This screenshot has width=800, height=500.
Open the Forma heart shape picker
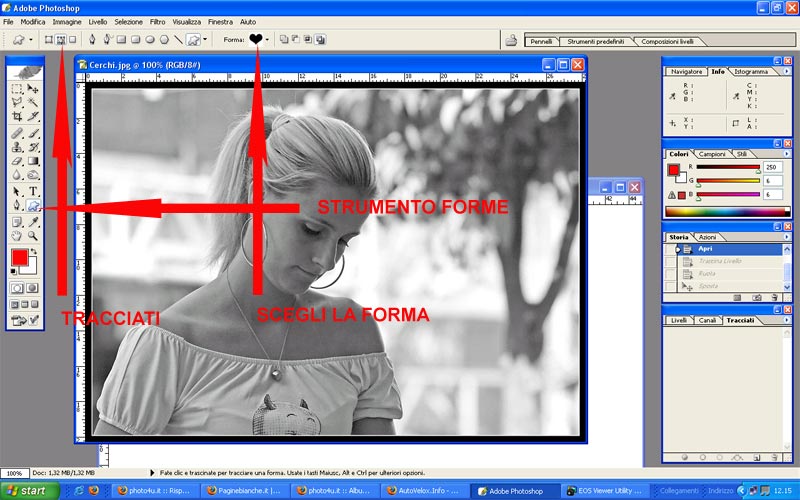[x=259, y=39]
